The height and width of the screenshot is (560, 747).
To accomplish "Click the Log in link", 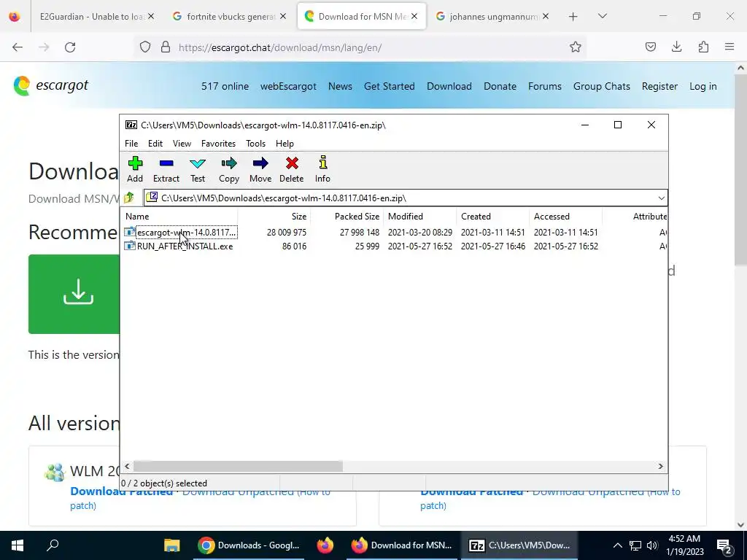I will click(x=703, y=86).
